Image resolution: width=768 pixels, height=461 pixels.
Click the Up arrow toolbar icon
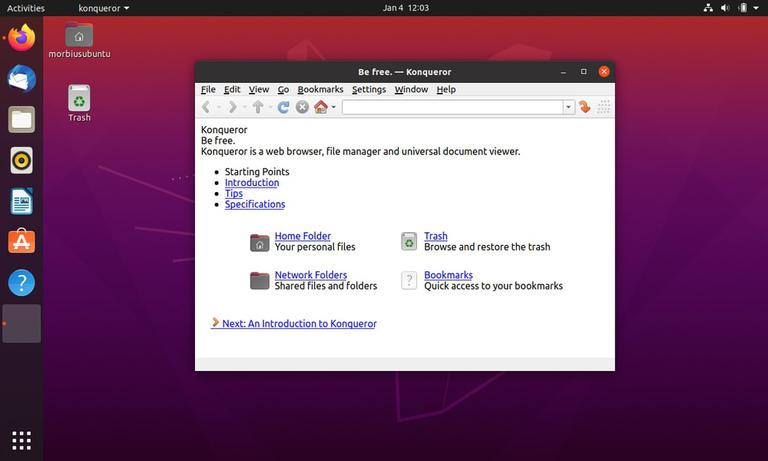(258, 107)
